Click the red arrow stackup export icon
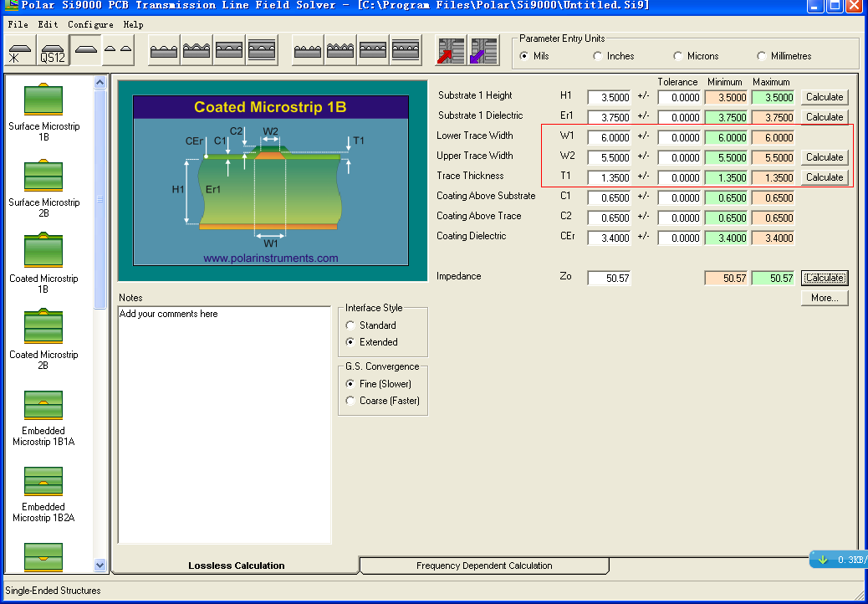 450,50
